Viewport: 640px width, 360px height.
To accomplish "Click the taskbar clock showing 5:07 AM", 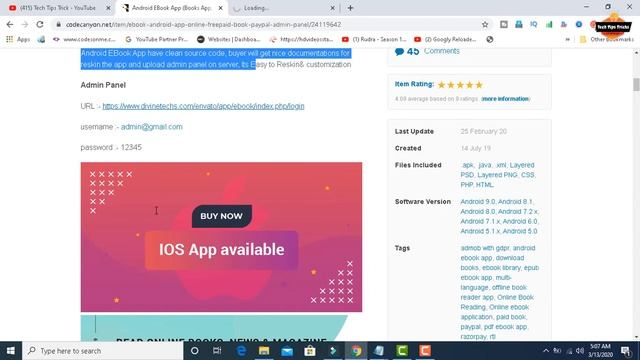I will pos(601,351).
